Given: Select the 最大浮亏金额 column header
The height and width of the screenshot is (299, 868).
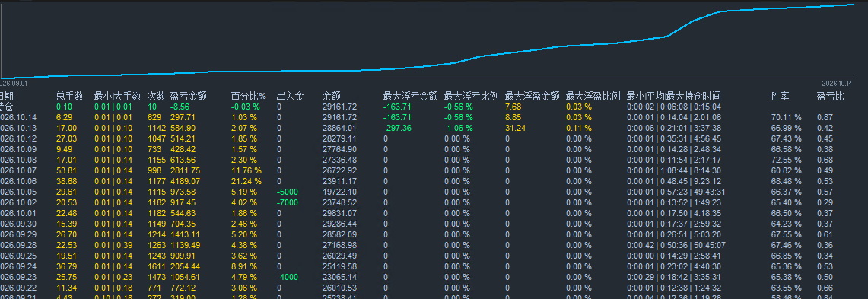Looking at the screenshot, I should pyautogui.click(x=411, y=97).
